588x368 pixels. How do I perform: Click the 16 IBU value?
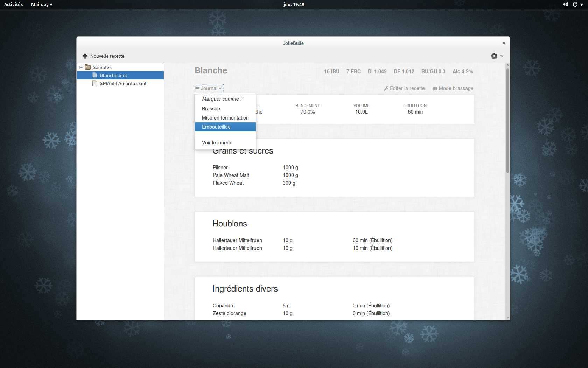coord(332,71)
